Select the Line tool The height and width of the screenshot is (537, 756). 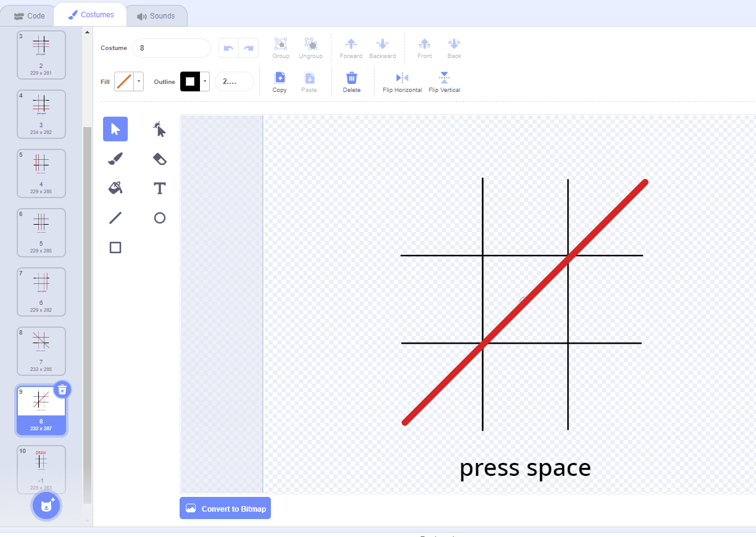point(115,218)
